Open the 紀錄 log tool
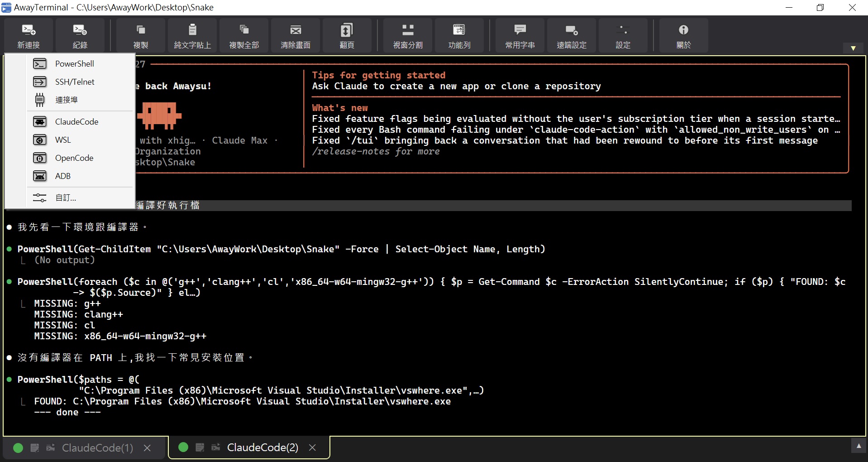 point(80,36)
